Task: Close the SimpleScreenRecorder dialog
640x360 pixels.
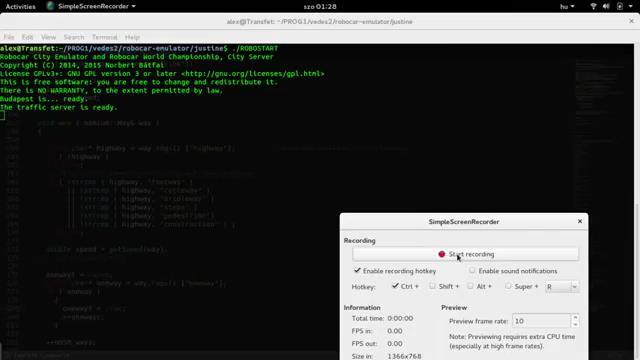Action: [x=580, y=221]
